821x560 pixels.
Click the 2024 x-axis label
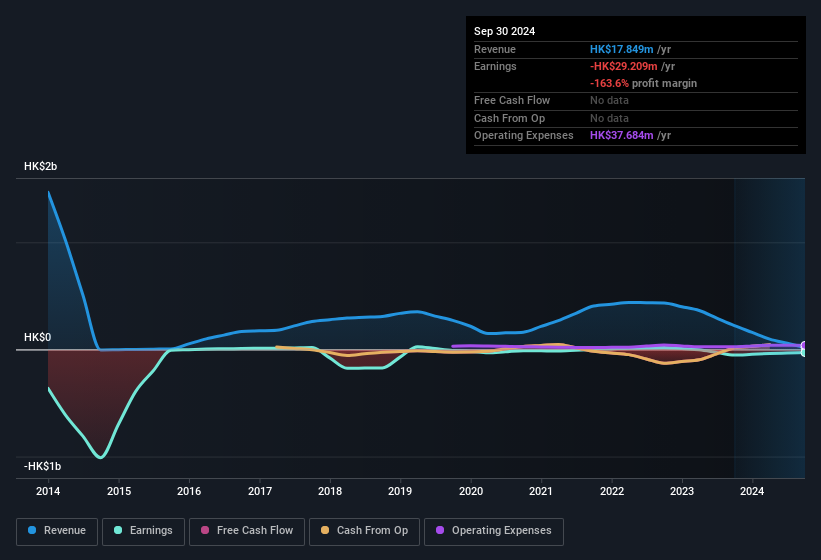click(x=752, y=491)
